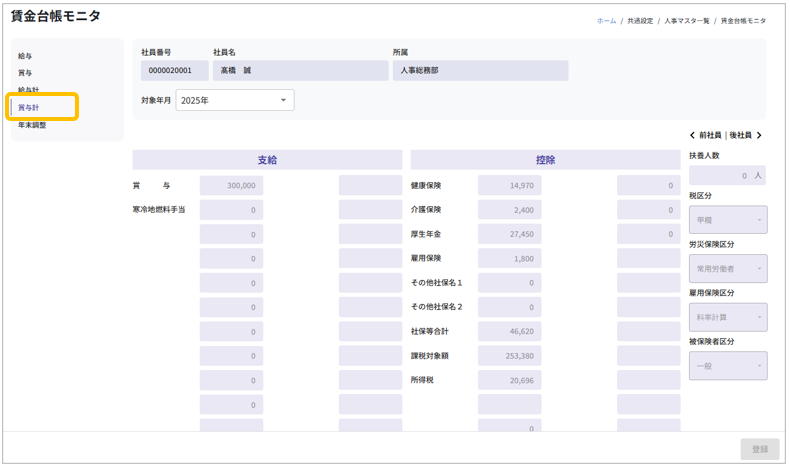
Task: Click the 扶養人数 input field
Action: pos(726,175)
